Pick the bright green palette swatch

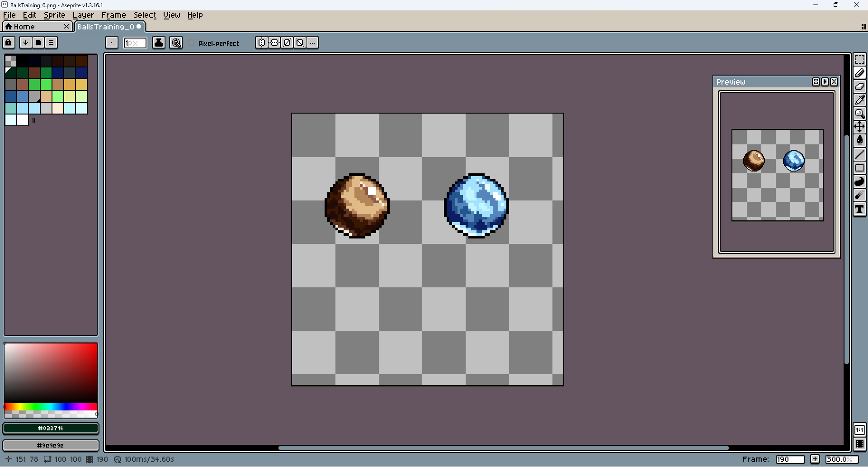(x=46, y=85)
